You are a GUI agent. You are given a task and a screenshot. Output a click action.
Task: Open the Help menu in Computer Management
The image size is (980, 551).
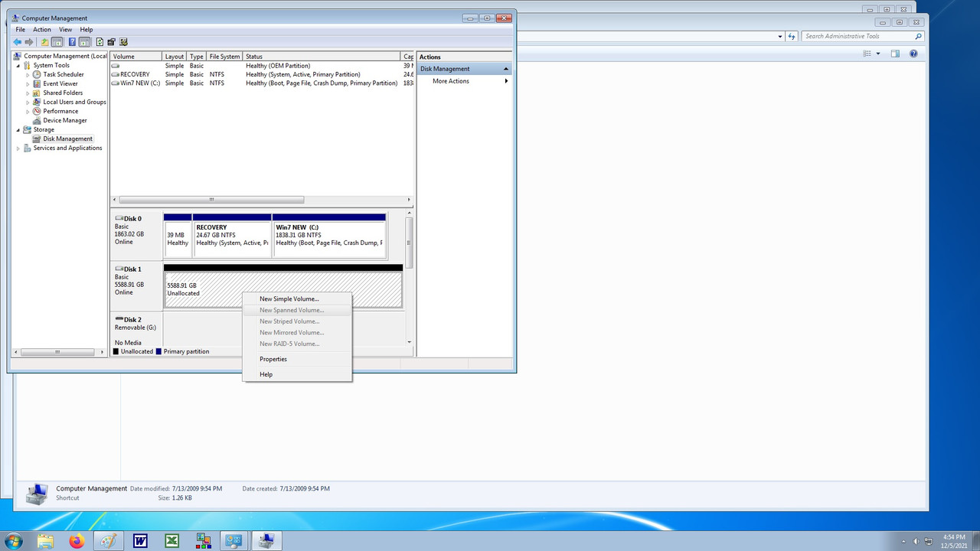point(87,30)
